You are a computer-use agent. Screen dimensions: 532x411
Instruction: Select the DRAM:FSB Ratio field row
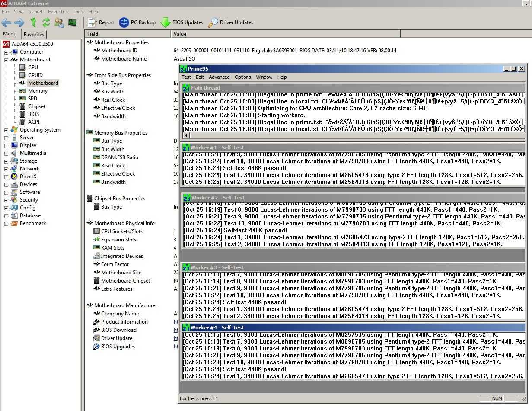[119, 157]
